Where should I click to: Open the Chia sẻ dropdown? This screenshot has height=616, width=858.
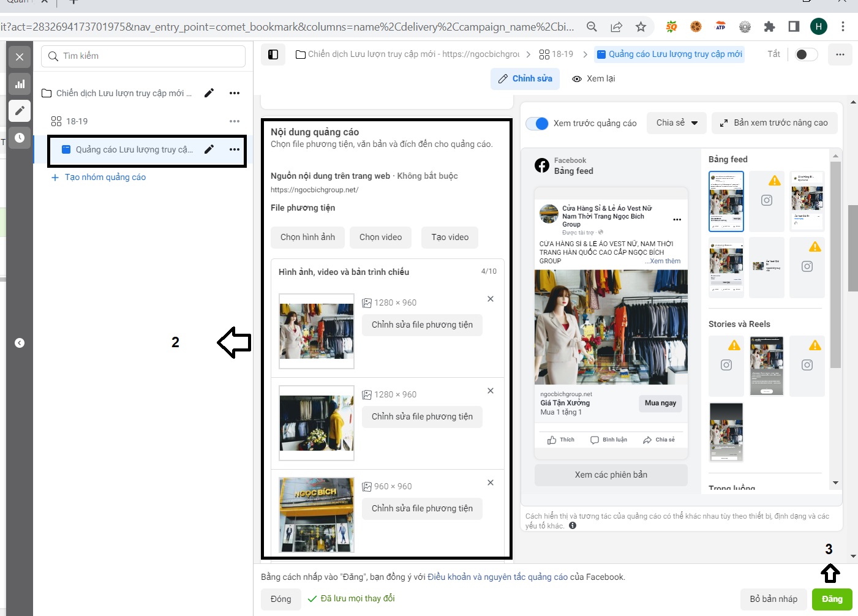[677, 123]
